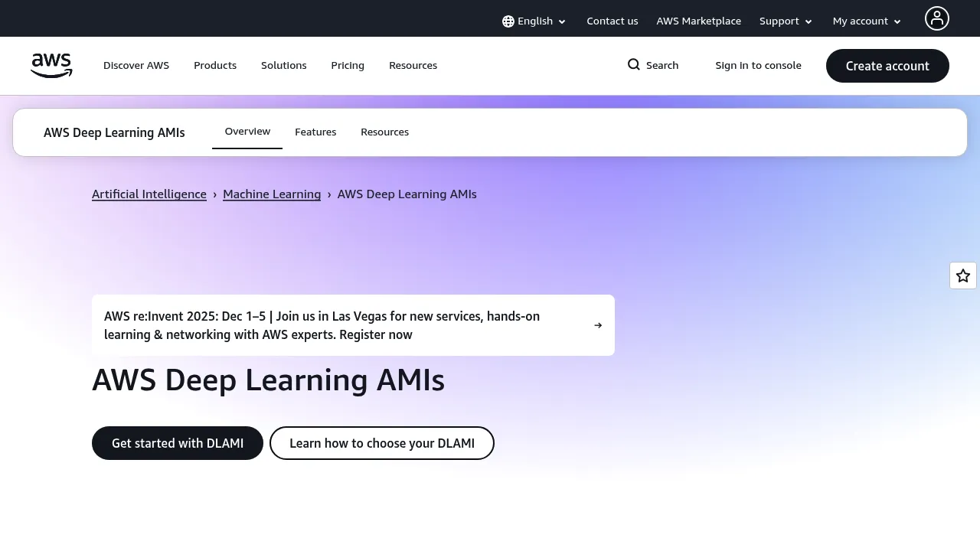Select the Overview tab
This screenshot has height=551, width=980.
pos(247,132)
